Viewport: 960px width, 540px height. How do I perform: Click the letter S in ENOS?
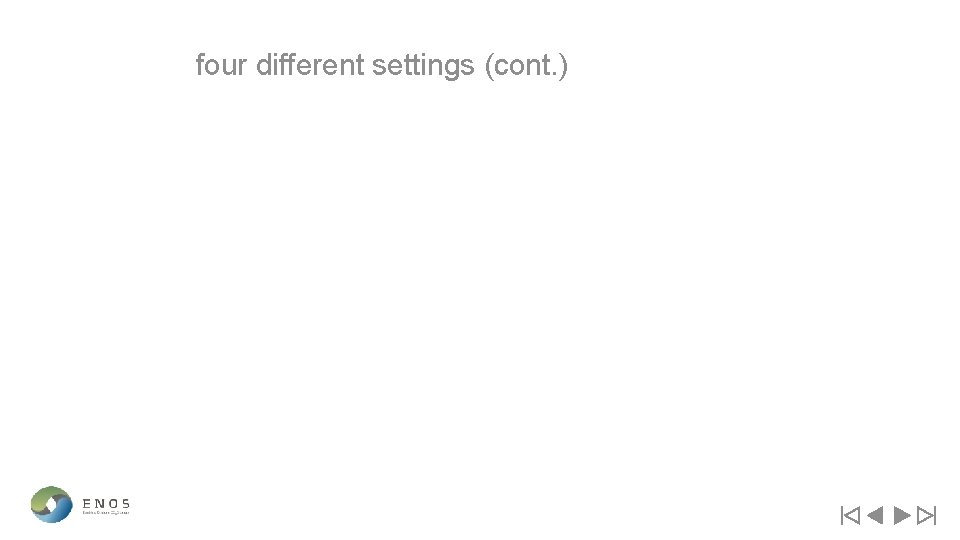click(124, 503)
